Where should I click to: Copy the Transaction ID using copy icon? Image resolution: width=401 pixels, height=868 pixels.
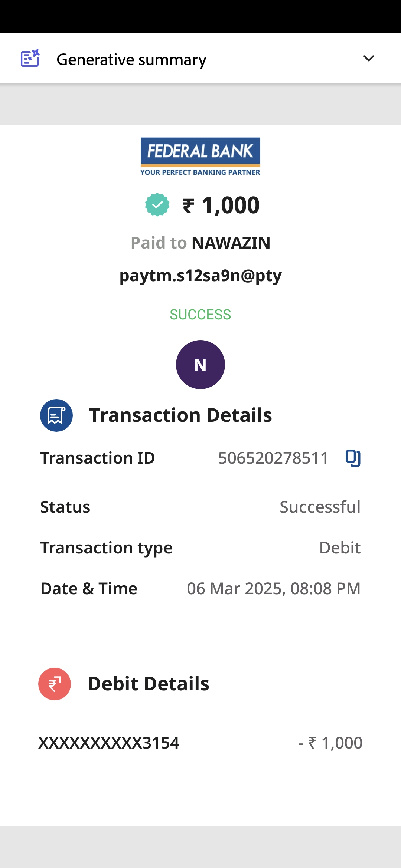pyautogui.click(x=353, y=458)
